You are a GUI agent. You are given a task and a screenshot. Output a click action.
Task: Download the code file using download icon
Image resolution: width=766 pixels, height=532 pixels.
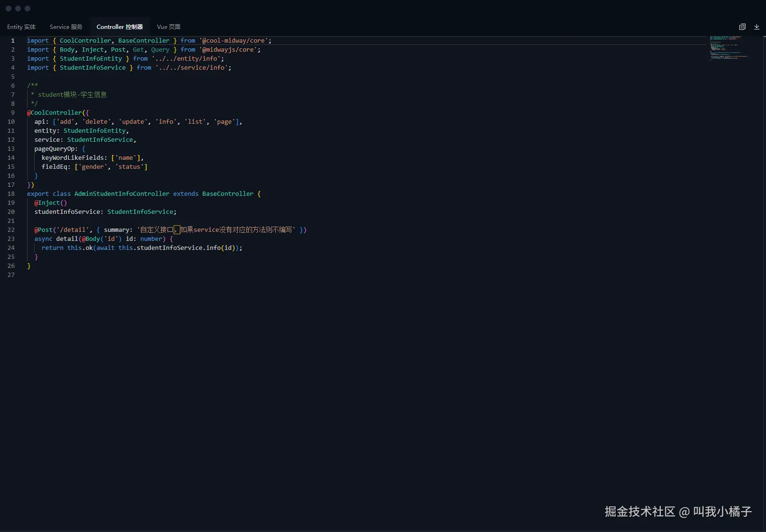pos(757,27)
